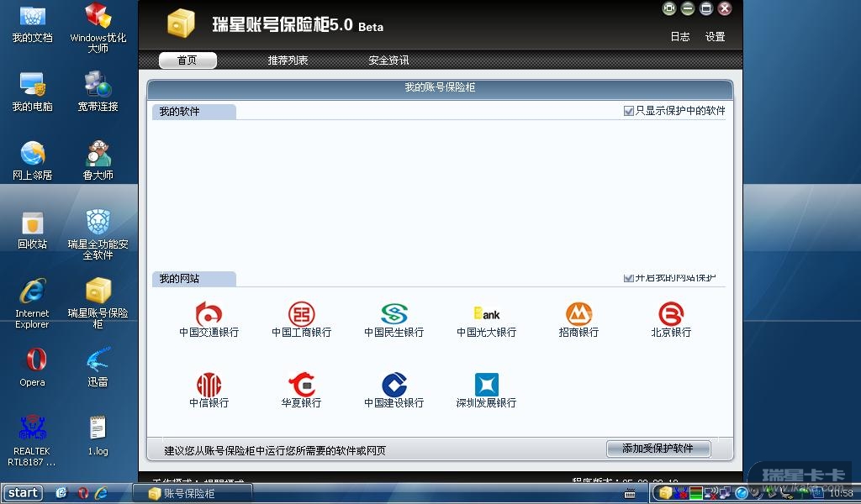Screen dimensions: 861x504
Task: Open the 中国光大银行 bank icon
Action: (487, 315)
